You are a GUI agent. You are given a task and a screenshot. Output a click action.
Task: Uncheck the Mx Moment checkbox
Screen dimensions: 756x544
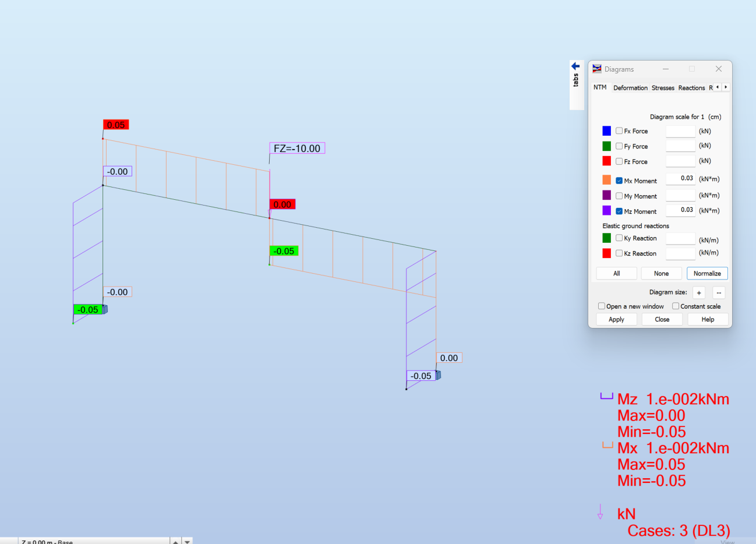(x=619, y=181)
